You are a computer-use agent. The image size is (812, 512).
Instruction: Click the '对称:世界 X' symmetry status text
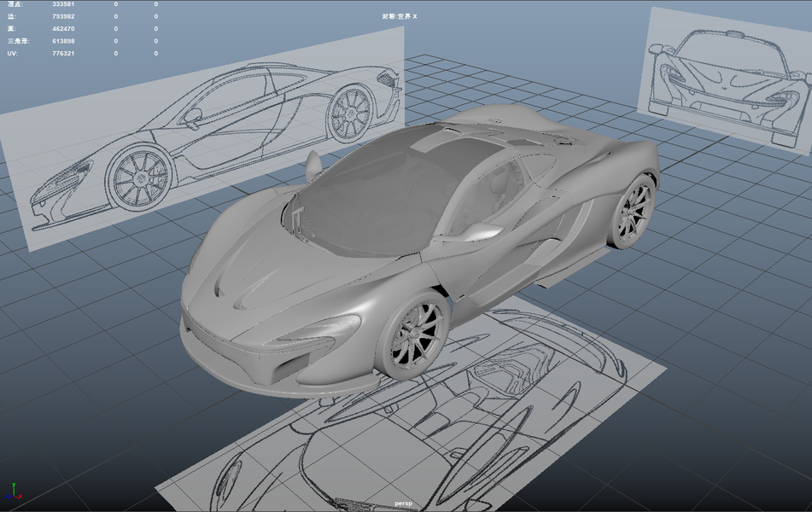coord(400,16)
